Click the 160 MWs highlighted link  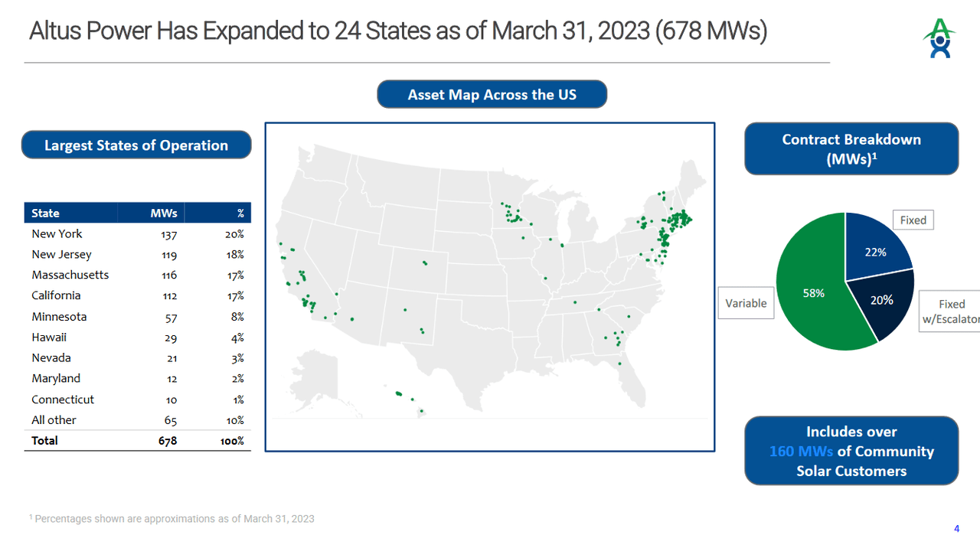click(x=800, y=451)
